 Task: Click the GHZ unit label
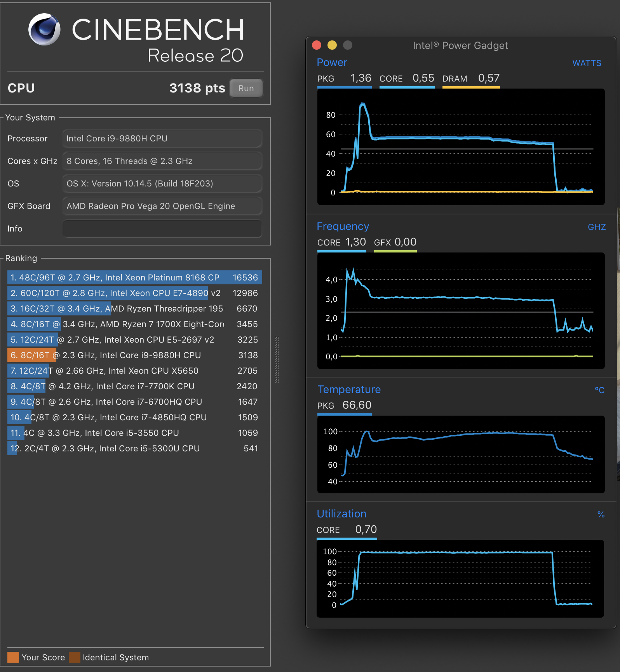[597, 227]
